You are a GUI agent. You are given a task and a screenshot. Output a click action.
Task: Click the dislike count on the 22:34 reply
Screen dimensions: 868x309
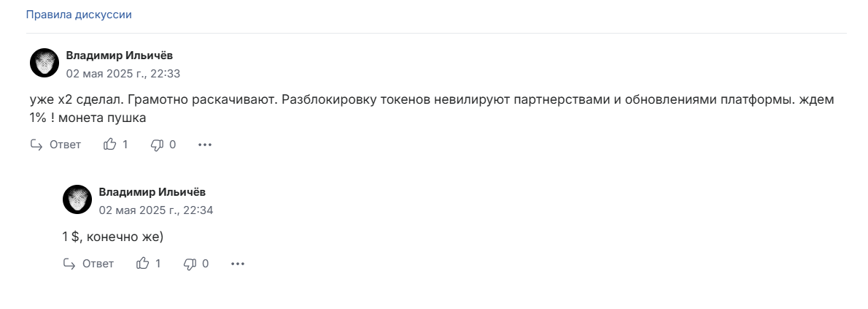[206, 264]
